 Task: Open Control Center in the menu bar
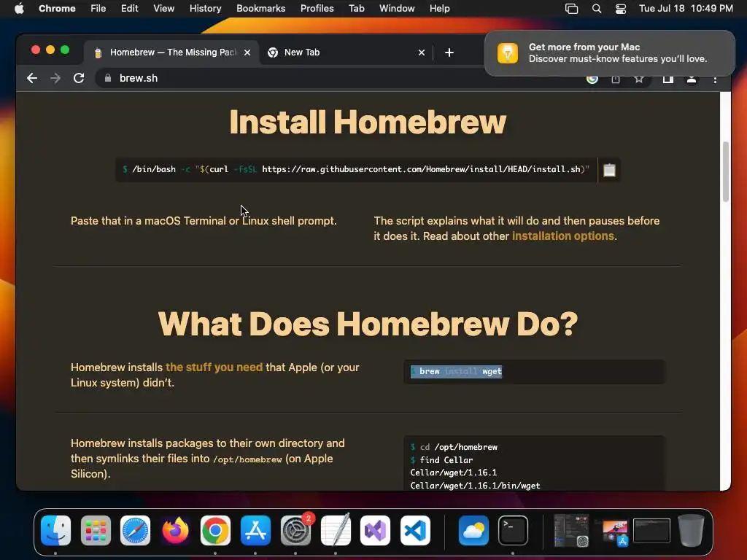pos(621,9)
